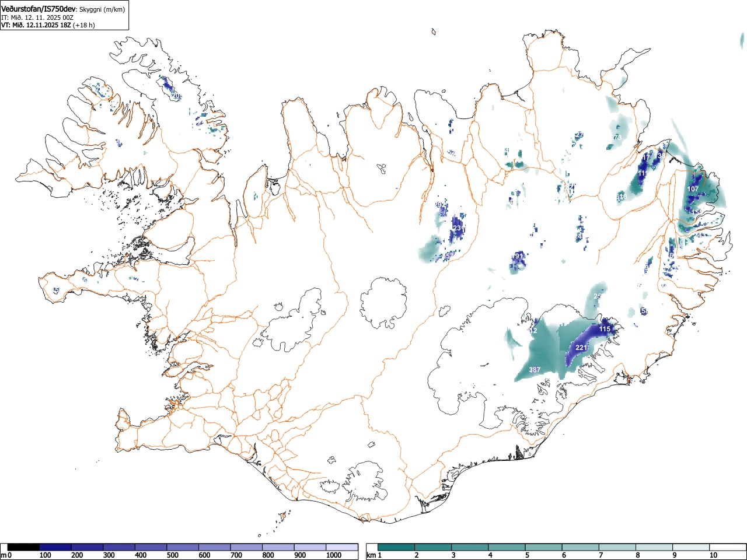This screenshot has height=560, width=747.
Task: Select the km swatch between 8 and 9
Action: (654, 547)
